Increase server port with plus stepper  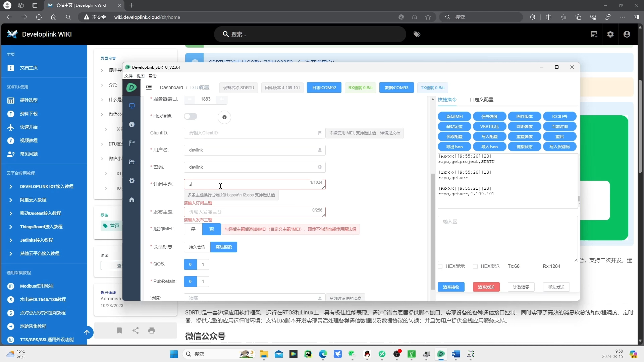point(222,99)
